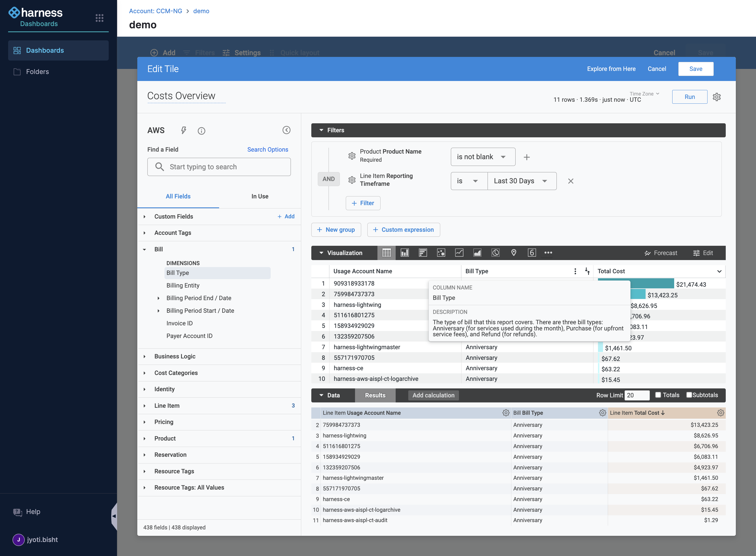The width and height of the screenshot is (756, 556).
Task: Open the 'is' operator dropdown
Action: 469,181
